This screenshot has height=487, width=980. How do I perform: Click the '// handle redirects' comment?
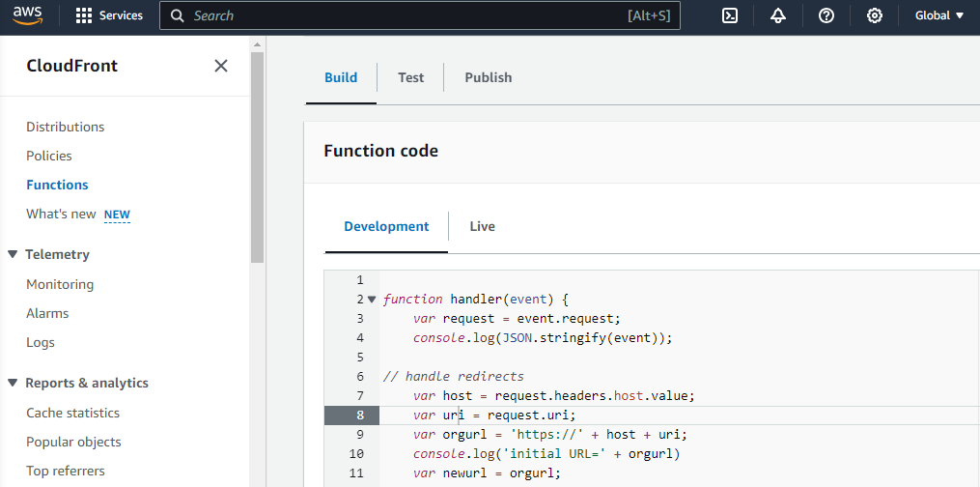pyautogui.click(x=453, y=376)
